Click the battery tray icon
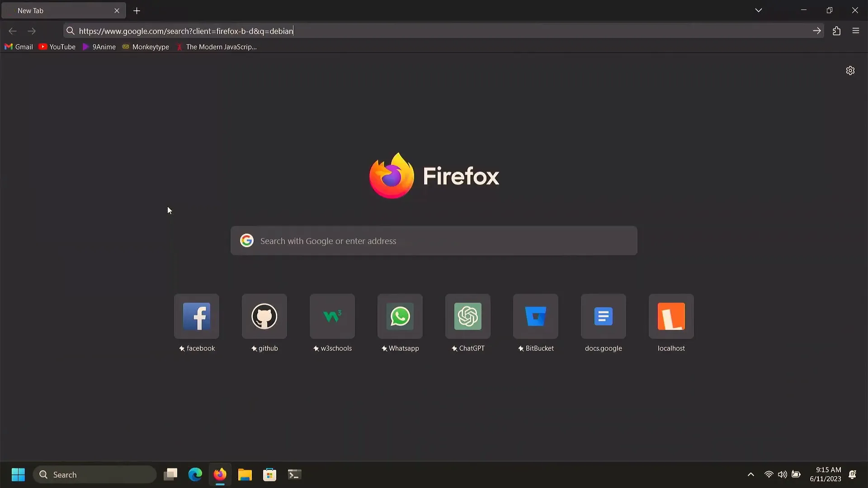This screenshot has height=488, width=868. [x=796, y=474]
